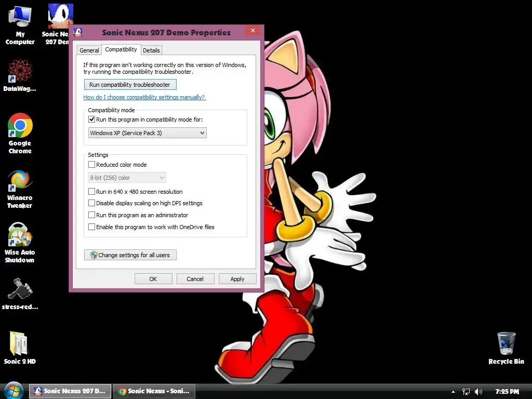Switch to the General tab
Viewport: 532px width, 399px height.
89,50
